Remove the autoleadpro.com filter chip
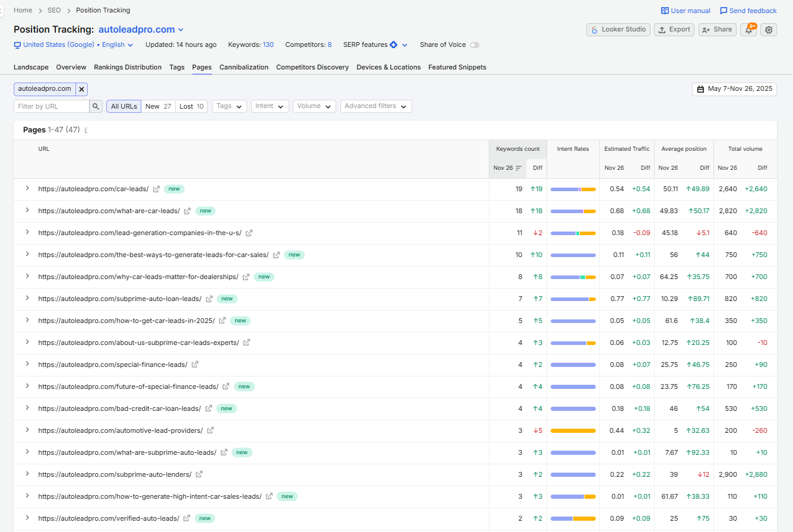Viewport: 793px width, 532px height. coord(82,89)
